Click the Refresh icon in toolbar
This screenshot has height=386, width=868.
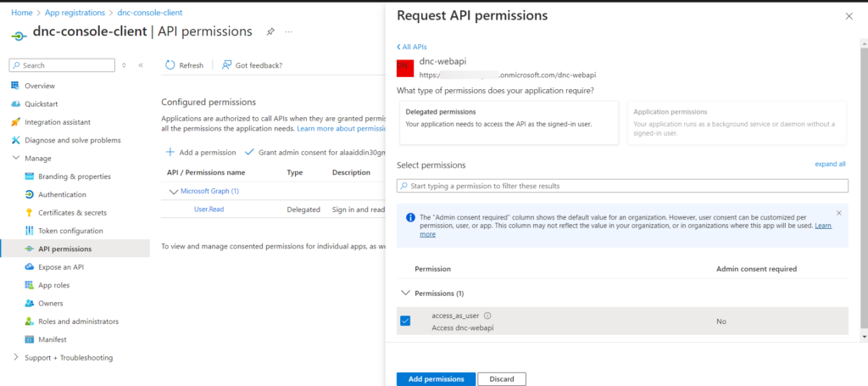[170, 65]
